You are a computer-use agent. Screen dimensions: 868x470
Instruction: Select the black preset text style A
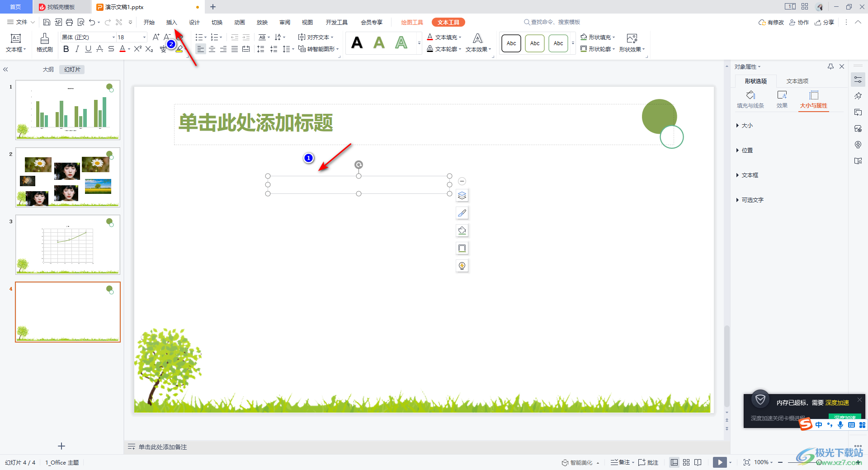click(357, 43)
